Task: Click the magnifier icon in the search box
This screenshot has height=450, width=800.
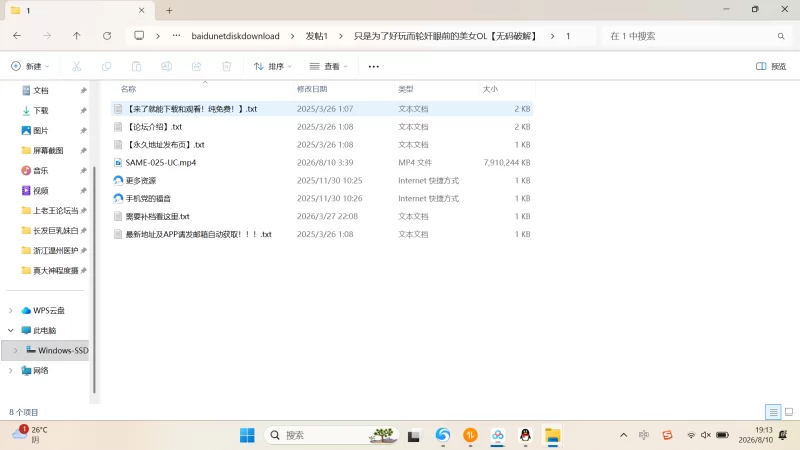Action: [781, 36]
